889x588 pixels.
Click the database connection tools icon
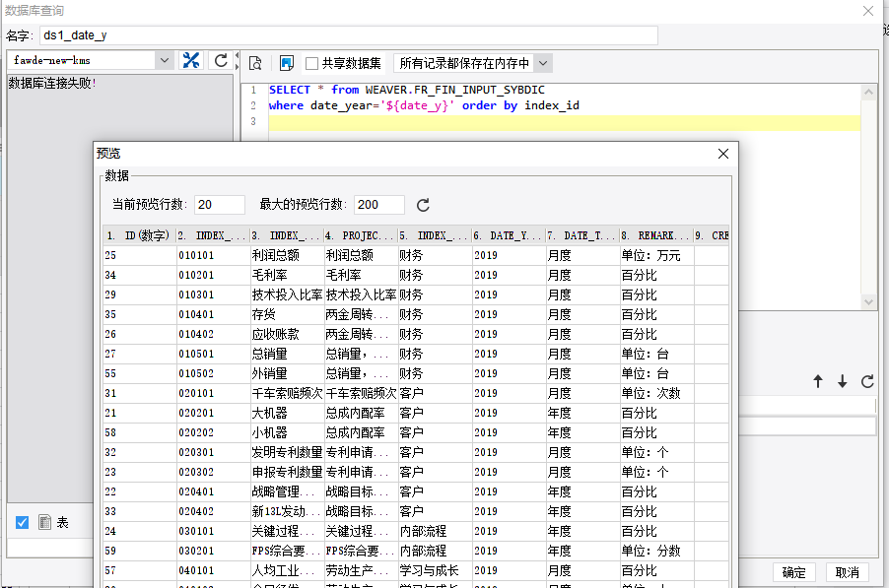[x=191, y=61]
